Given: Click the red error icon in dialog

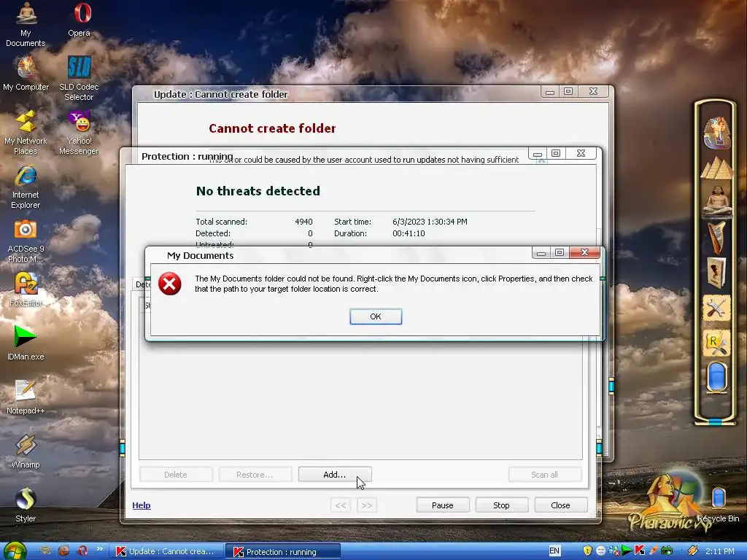Looking at the screenshot, I should tap(169, 284).
